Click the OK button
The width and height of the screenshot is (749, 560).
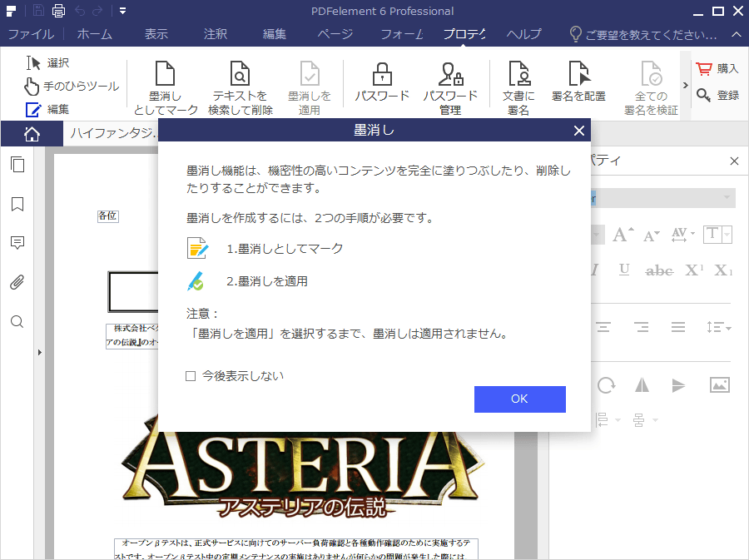[x=519, y=399]
